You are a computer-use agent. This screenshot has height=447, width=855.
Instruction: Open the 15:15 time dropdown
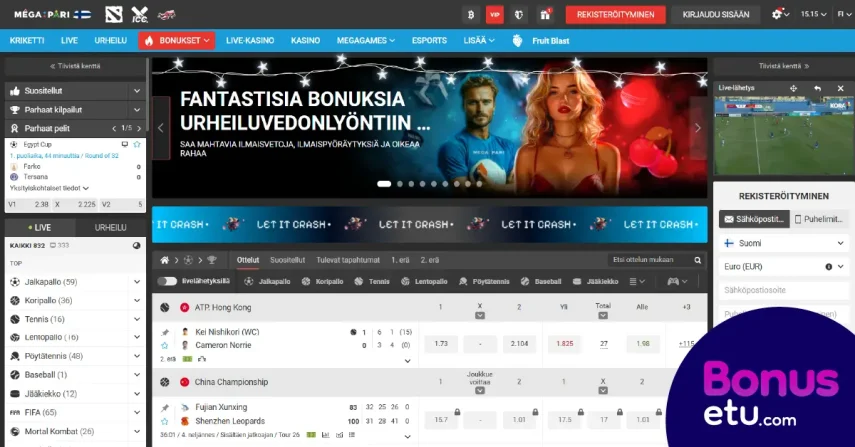click(814, 14)
